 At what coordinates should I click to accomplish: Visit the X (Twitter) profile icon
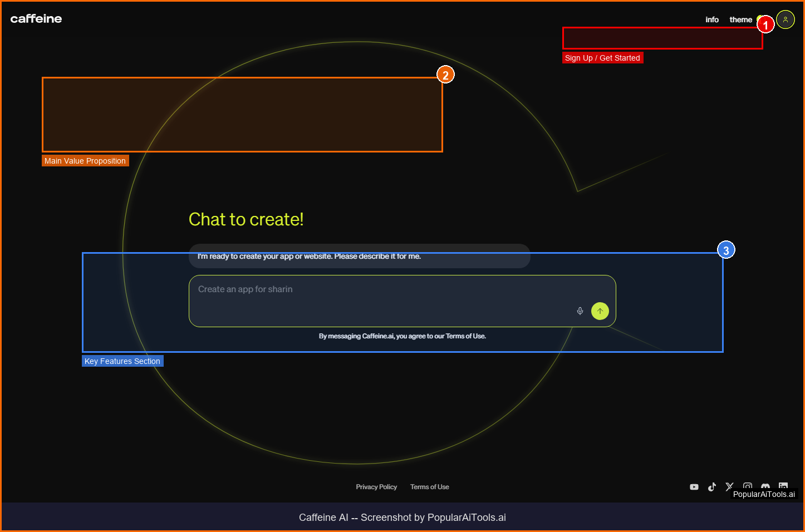pos(729,486)
